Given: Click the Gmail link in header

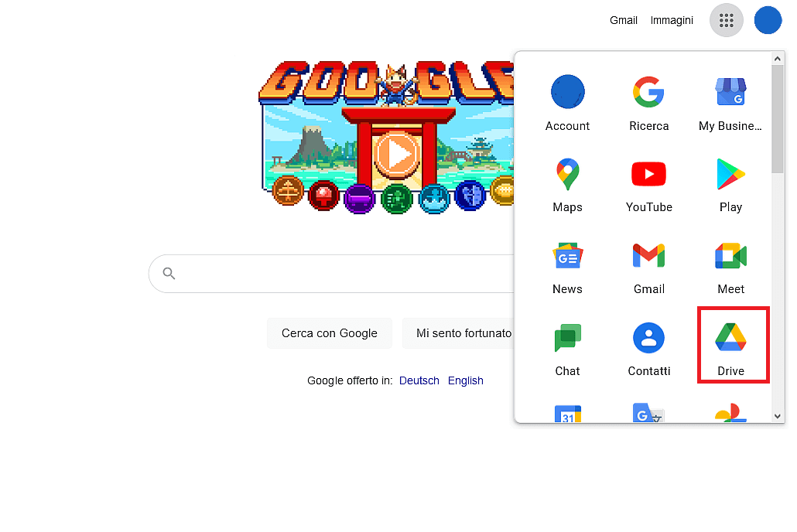Looking at the screenshot, I should pyautogui.click(x=624, y=20).
